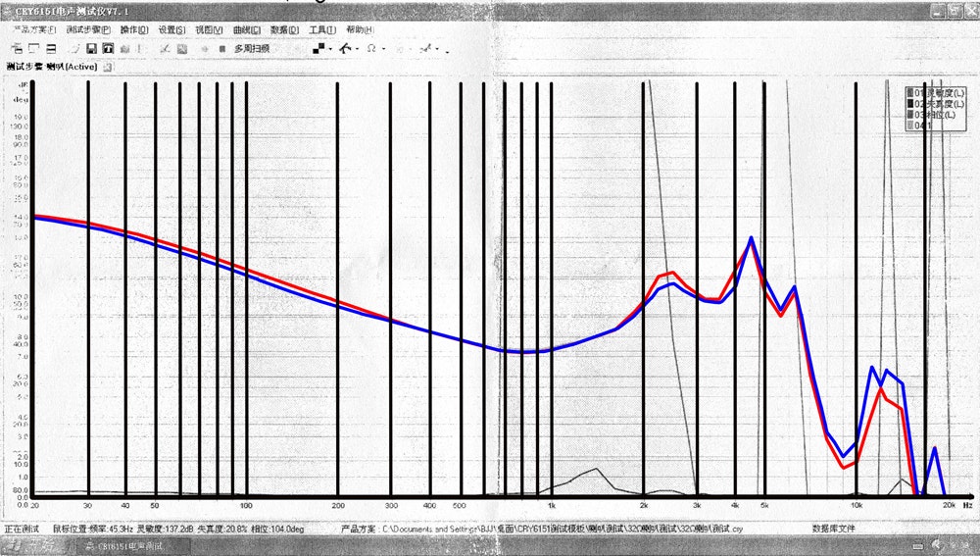Open the 曲线(C) menu
Image resolution: width=980 pixels, height=556 pixels.
point(247,29)
